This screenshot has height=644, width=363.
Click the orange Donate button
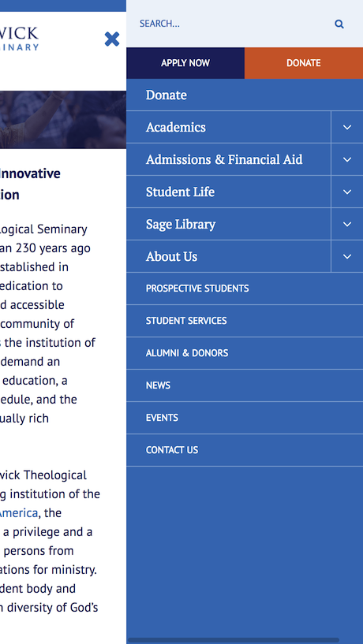[x=304, y=63]
